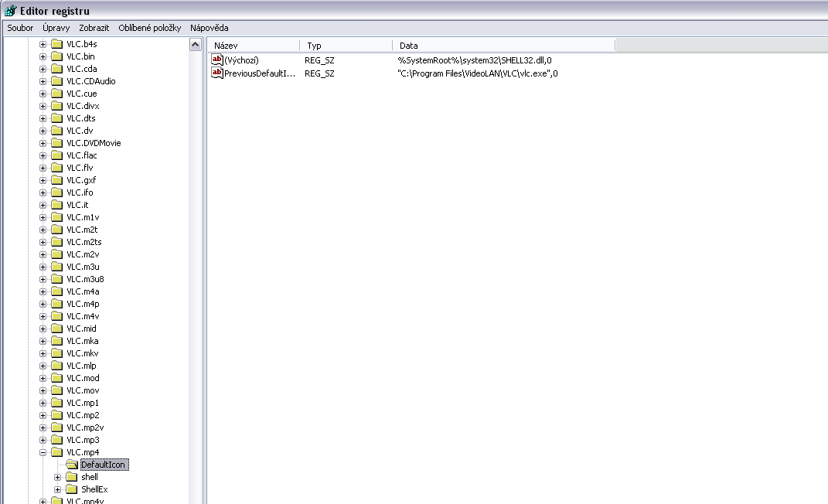Select the VLC.mp2 key label

[83, 415]
